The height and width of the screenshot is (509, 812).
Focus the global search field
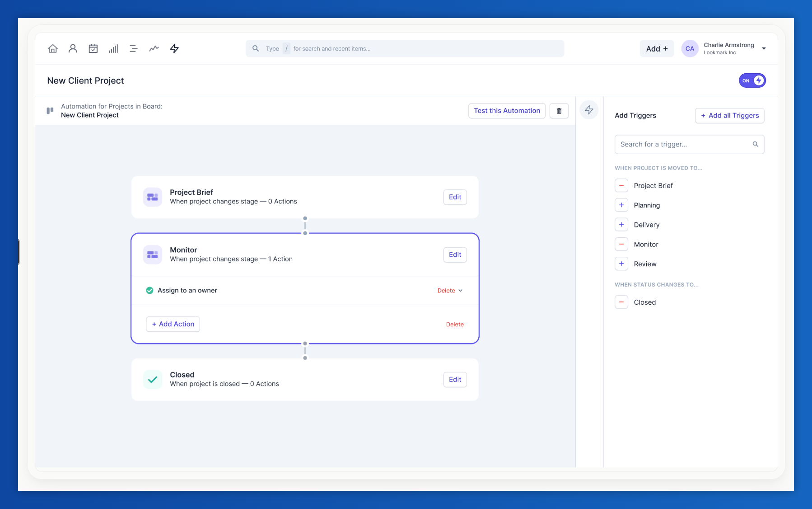click(x=405, y=48)
